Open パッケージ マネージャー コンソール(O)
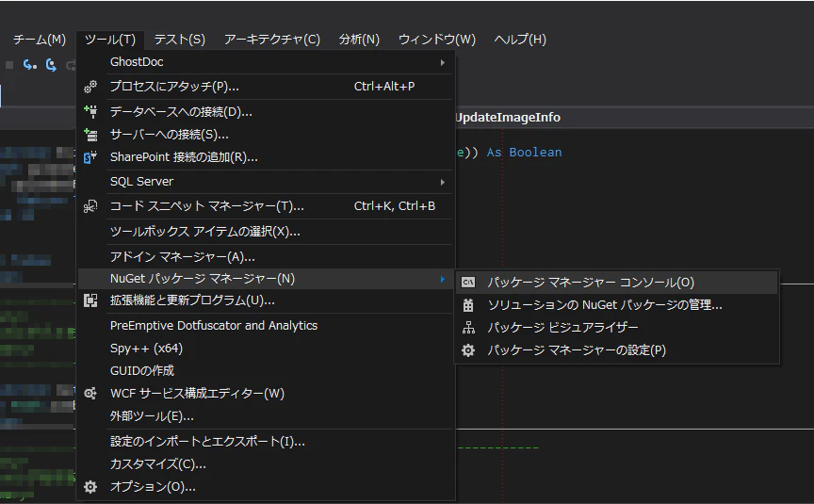The width and height of the screenshot is (814, 504). (x=617, y=283)
